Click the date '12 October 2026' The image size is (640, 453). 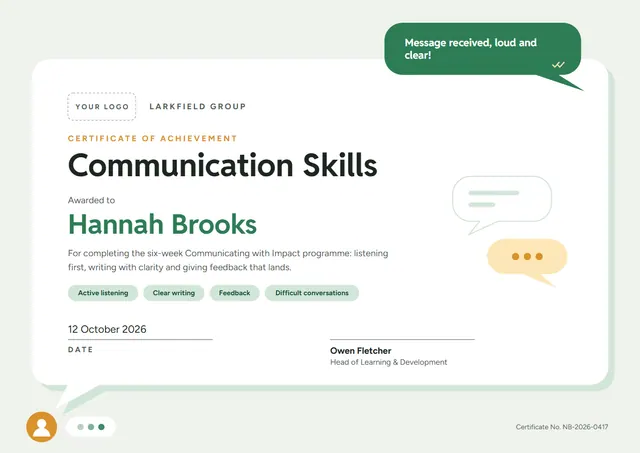107,329
